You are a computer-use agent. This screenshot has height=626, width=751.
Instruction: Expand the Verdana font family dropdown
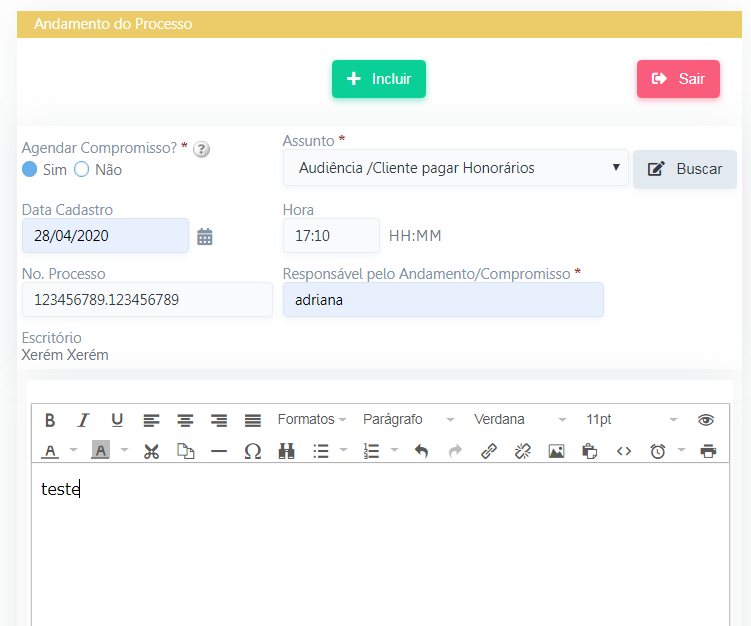coord(520,420)
